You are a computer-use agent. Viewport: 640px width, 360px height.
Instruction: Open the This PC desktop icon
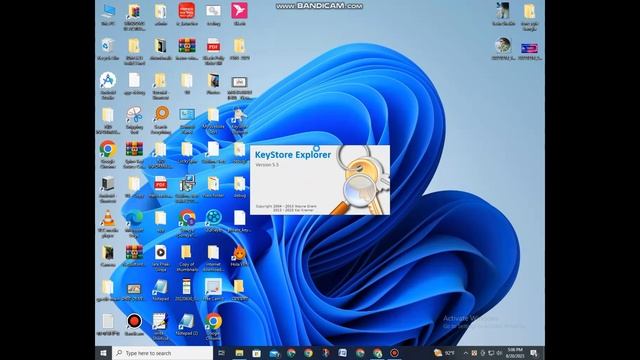[x=108, y=14]
